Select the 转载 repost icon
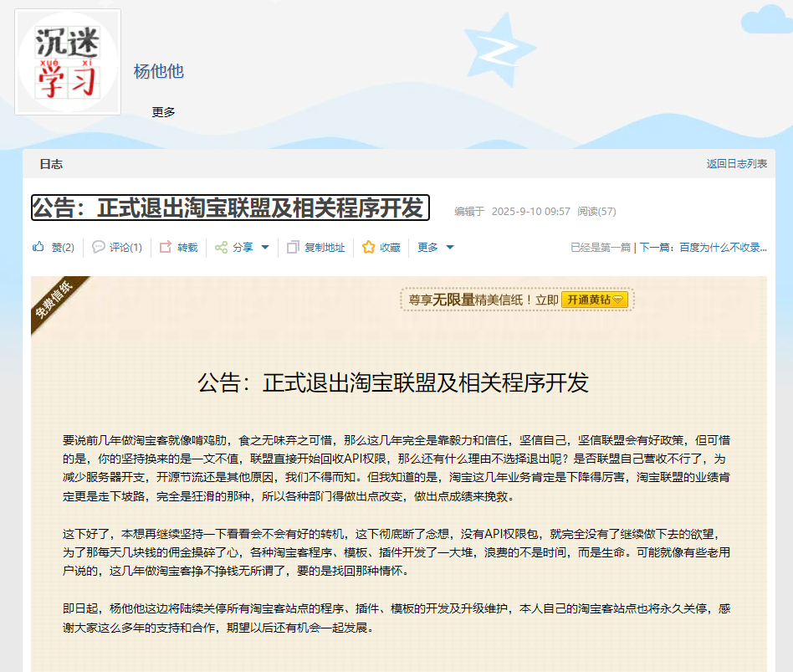This screenshot has width=793, height=672. (164, 247)
